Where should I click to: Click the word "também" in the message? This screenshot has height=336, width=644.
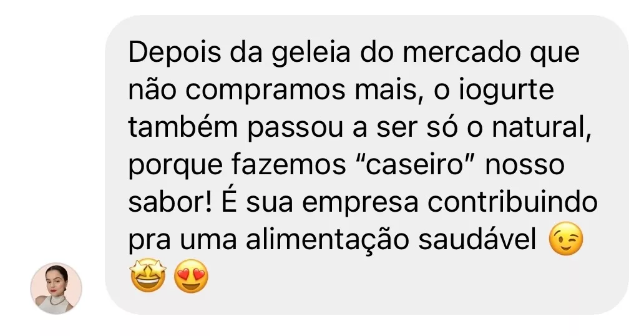click(x=183, y=127)
